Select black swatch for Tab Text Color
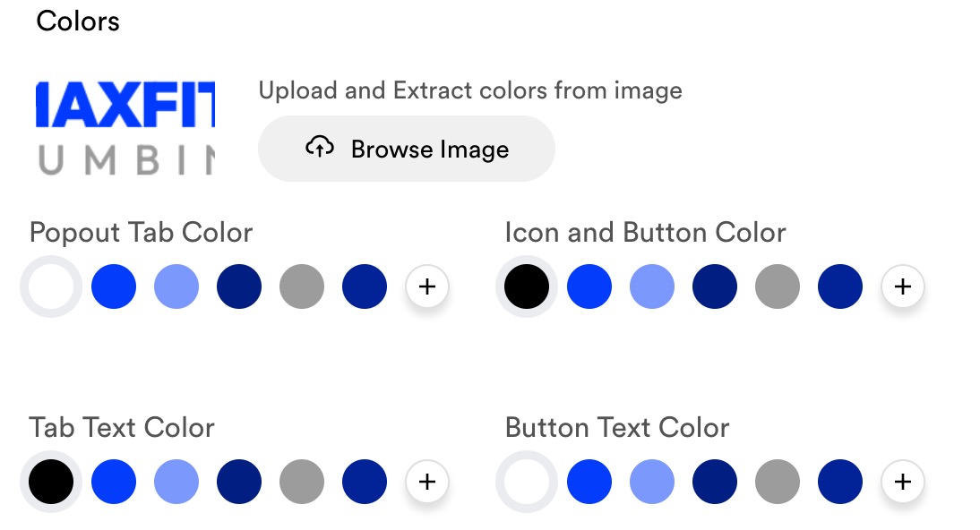This screenshot has height=530, width=980. (51, 482)
